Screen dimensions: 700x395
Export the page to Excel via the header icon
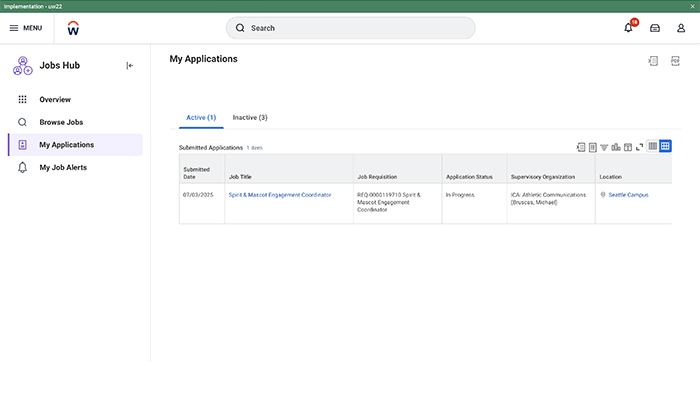[653, 61]
